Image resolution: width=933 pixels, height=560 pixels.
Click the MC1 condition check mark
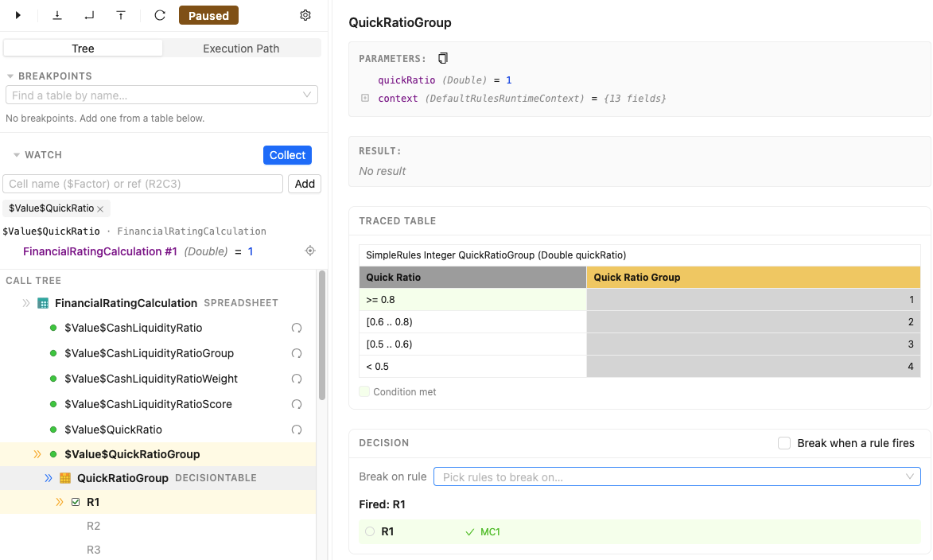[x=470, y=532]
